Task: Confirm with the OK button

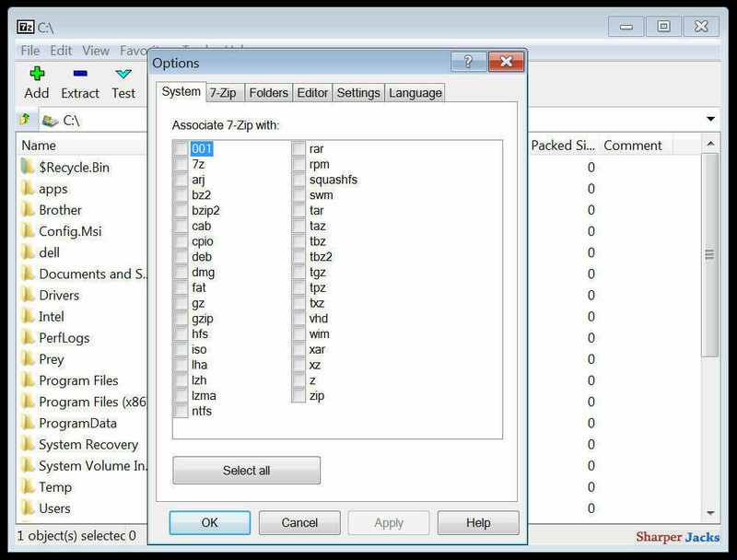Action: pyautogui.click(x=210, y=522)
